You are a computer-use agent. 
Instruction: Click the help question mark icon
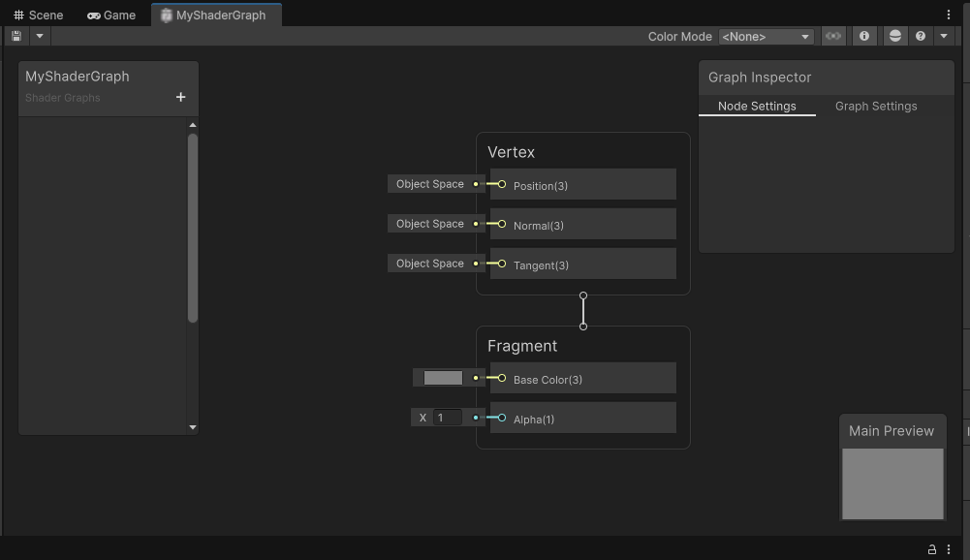pos(921,36)
